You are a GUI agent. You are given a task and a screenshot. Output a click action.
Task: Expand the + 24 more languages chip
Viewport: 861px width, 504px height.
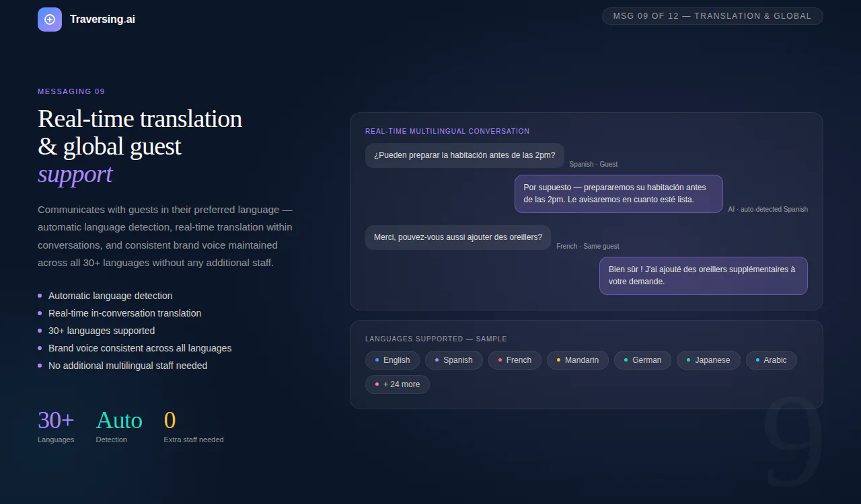[x=398, y=384]
